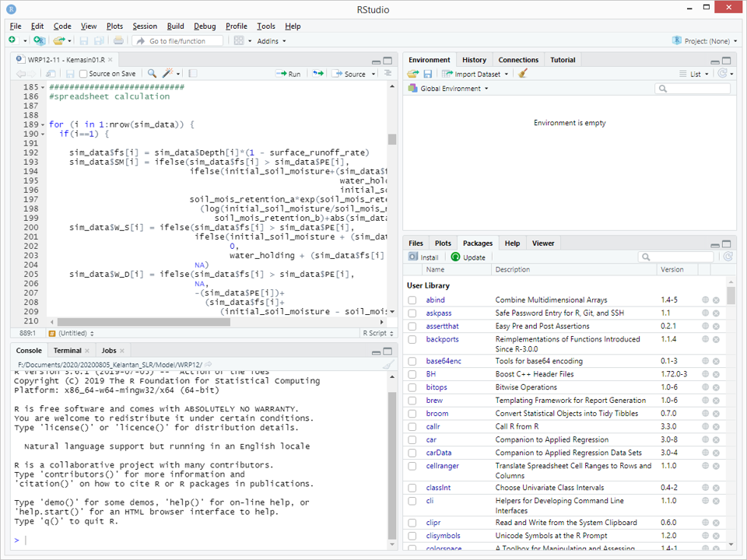Open the Import Dataset dropdown

[x=475, y=74]
